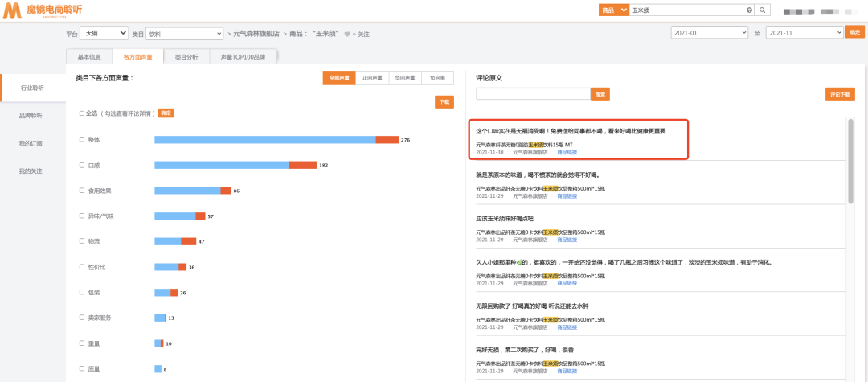Switch to the 负向声量 filter
This screenshot has height=382, width=868.
pyautogui.click(x=404, y=78)
